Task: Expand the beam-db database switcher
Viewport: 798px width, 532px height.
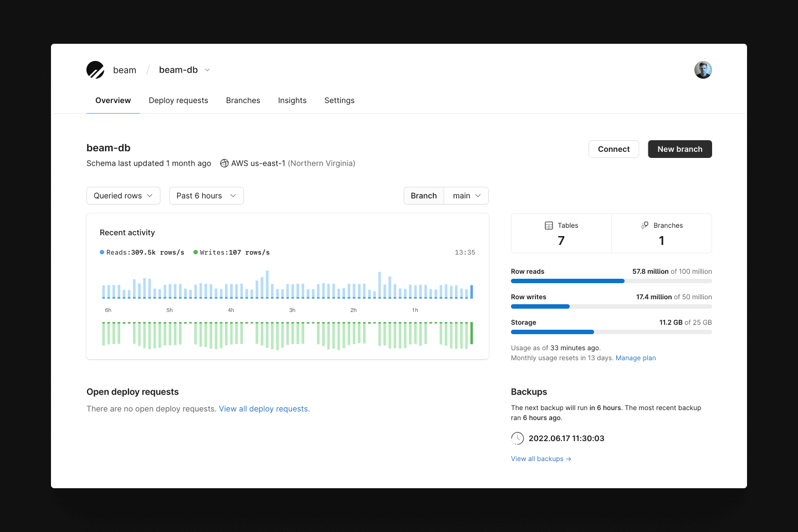Action: 207,70
